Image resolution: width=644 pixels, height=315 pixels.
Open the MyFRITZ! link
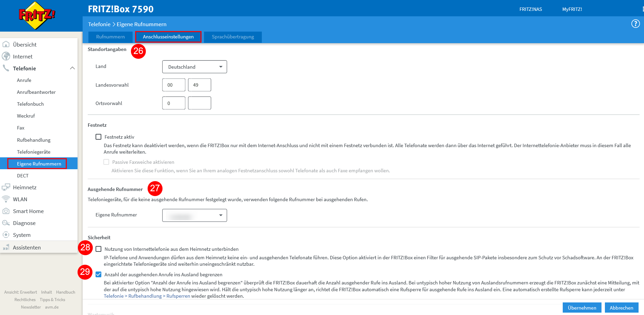[572, 9]
